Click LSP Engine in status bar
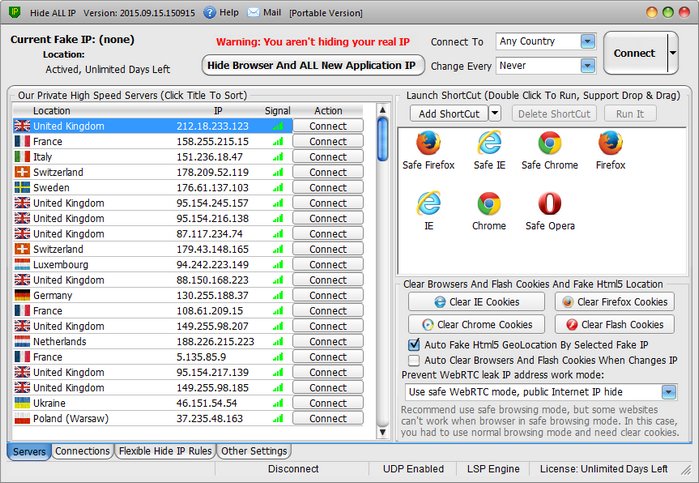Image resolution: width=699 pixels, height=483 pixels. (x=493, y=469)
